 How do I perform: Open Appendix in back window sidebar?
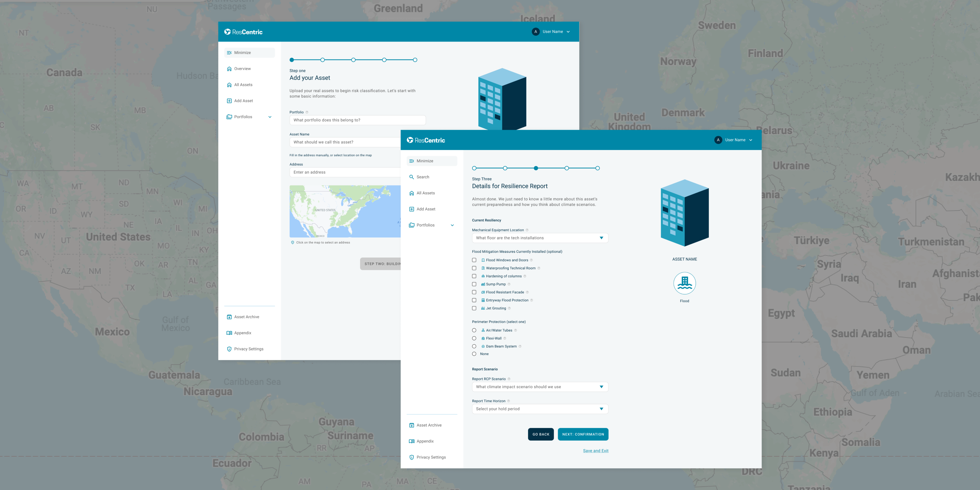click(249, 333)
